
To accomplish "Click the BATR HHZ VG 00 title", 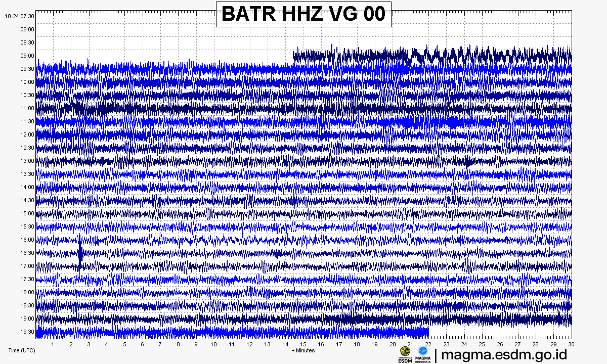I will [303, 14].
